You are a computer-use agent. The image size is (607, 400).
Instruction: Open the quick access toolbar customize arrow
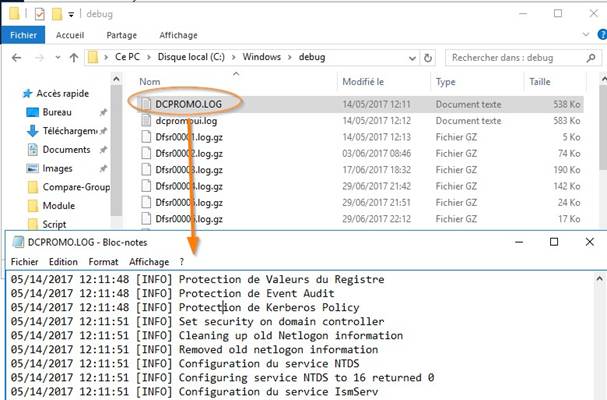71,15
